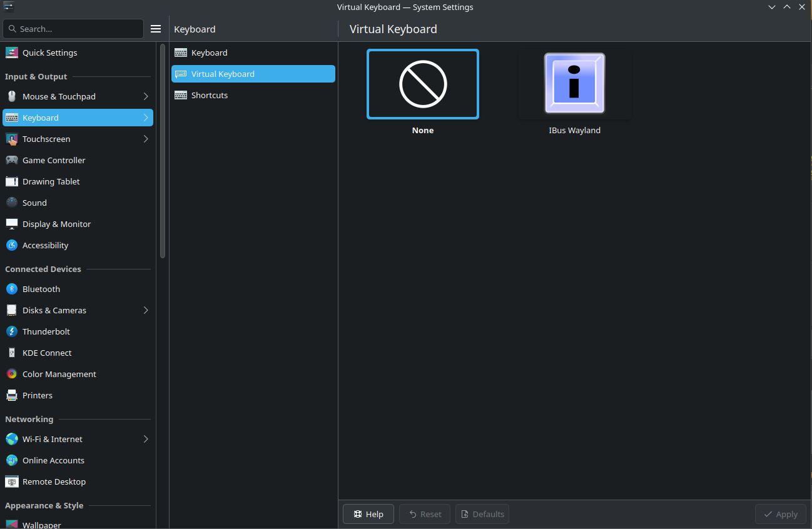Expand the Disks & Cameras arrow

(146, 310)
